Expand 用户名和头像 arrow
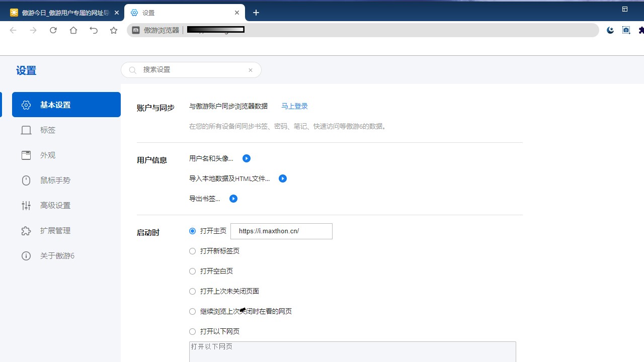Screen dimensions: 644x362 coord(247,158)
